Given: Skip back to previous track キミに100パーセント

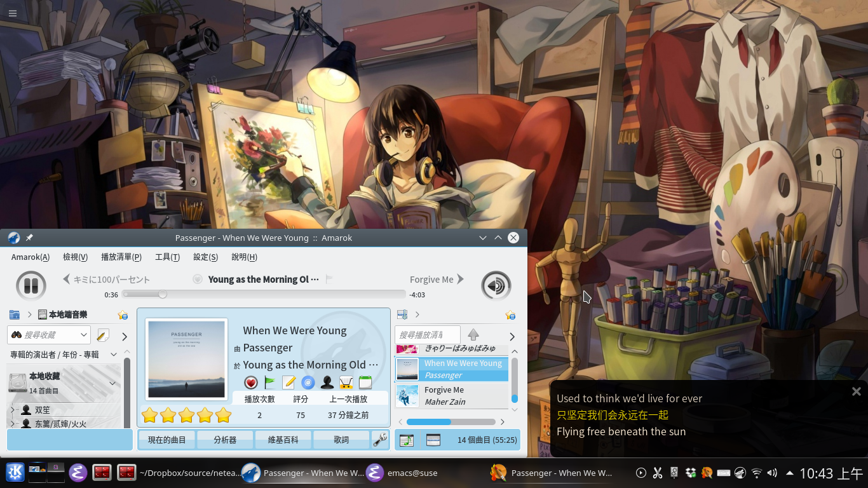Looking at the screenshot, I should tap(106, 280).
